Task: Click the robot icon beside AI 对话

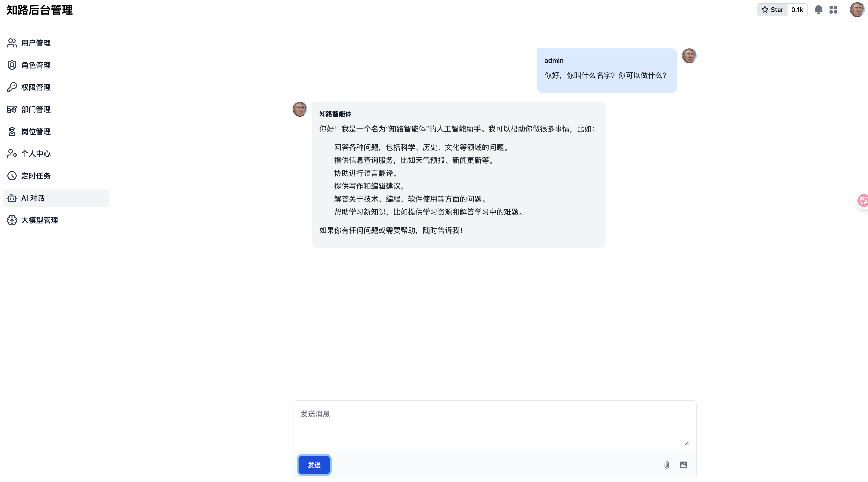Action: pos(12,198)
